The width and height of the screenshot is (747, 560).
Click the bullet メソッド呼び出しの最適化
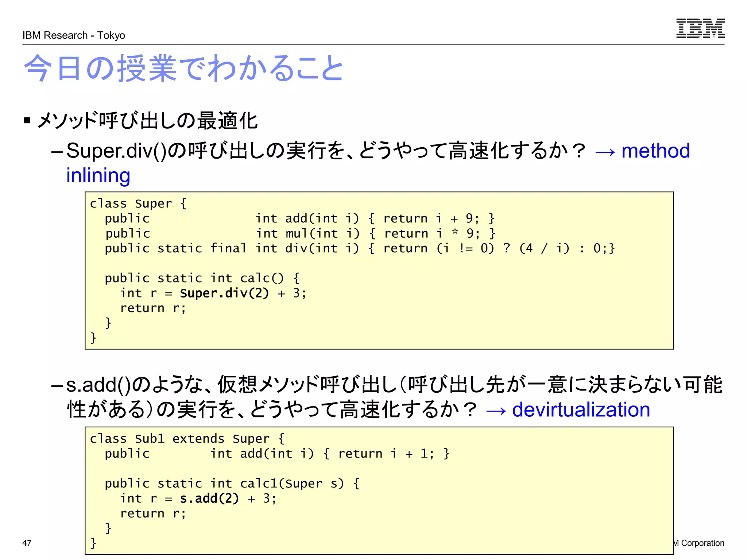148,121
